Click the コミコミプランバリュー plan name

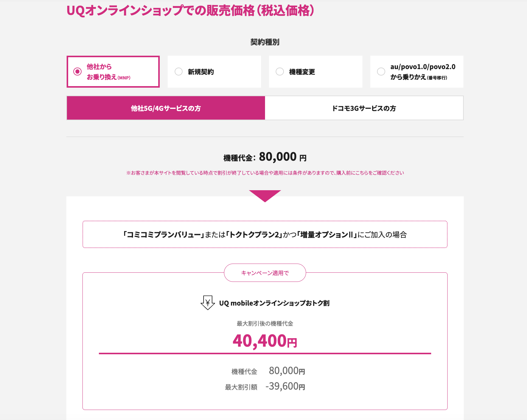163,235
